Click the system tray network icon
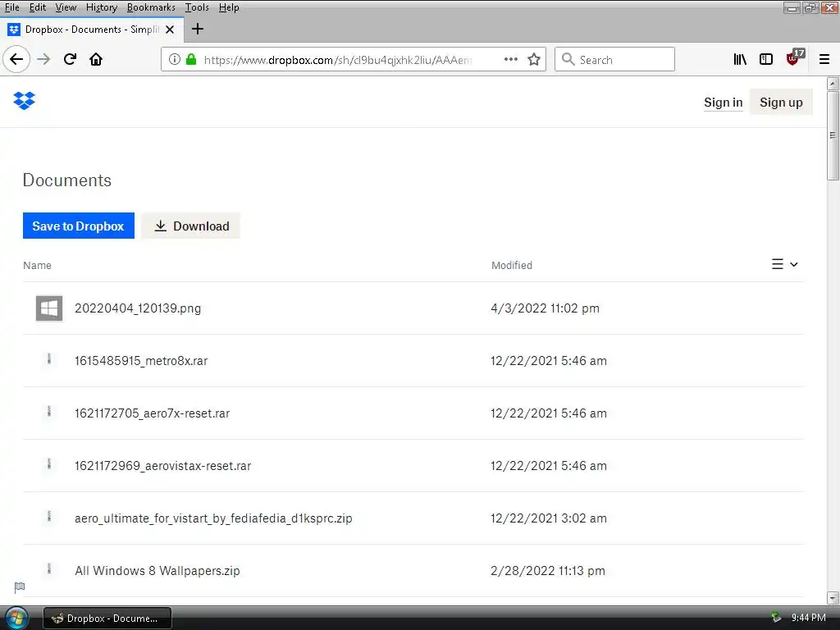Viewport: 840px width, 630px height. [775, 618]
